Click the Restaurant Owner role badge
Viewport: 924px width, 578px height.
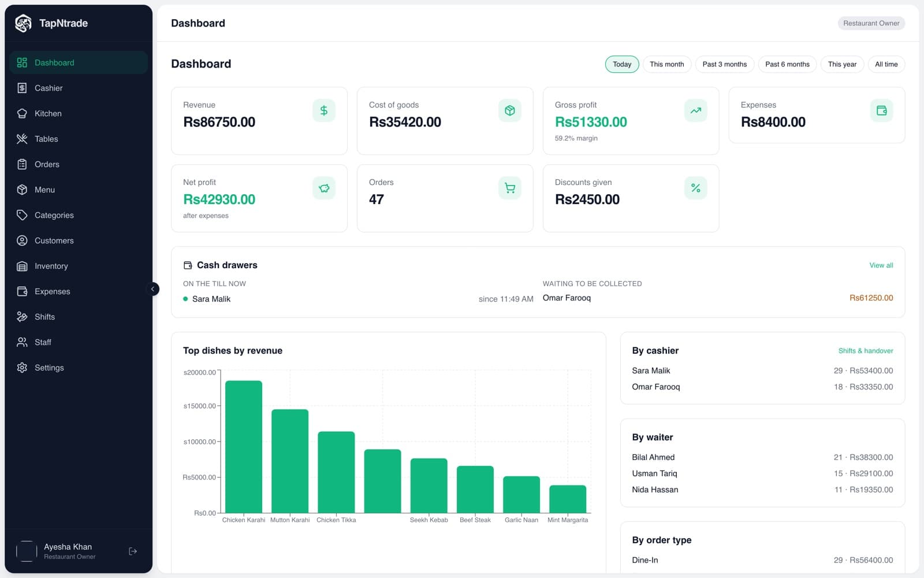coord(871,23)
